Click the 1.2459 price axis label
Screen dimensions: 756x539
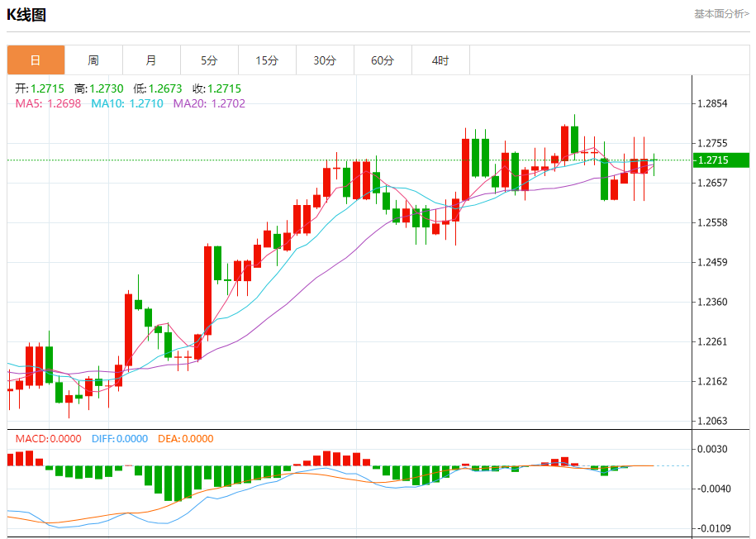coord(712,262)
